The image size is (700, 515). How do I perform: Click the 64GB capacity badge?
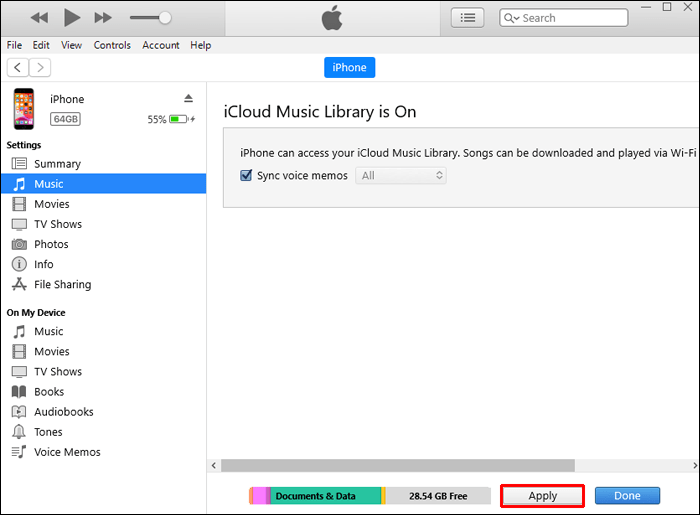coord(65,119)
